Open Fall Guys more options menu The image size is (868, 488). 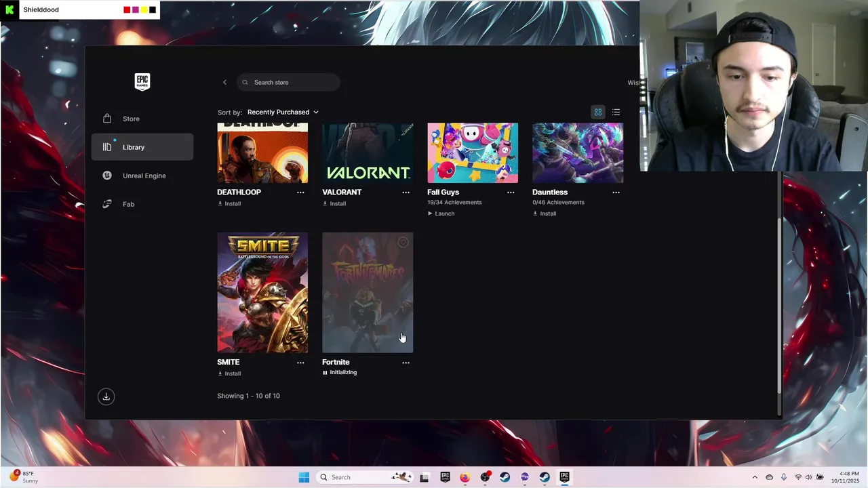click(511, 192)
